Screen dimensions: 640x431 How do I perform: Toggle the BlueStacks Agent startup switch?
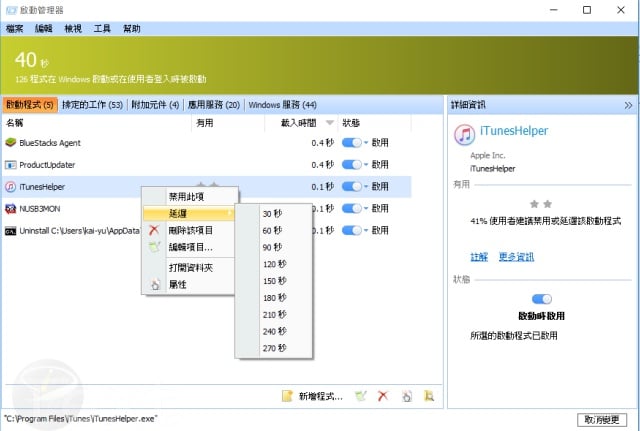coord(351,143)
